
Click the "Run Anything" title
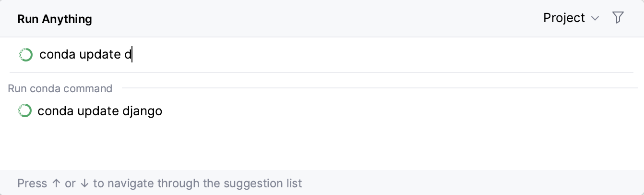(x=55, y=19)
